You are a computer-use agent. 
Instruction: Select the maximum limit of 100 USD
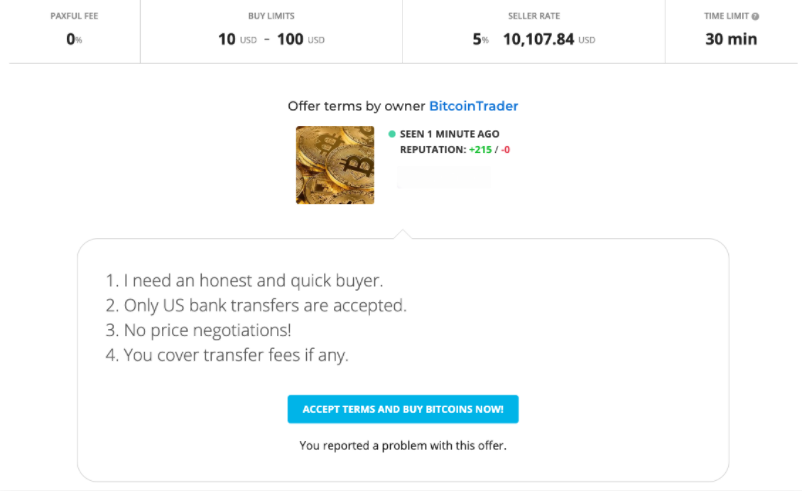pos(300,40)
